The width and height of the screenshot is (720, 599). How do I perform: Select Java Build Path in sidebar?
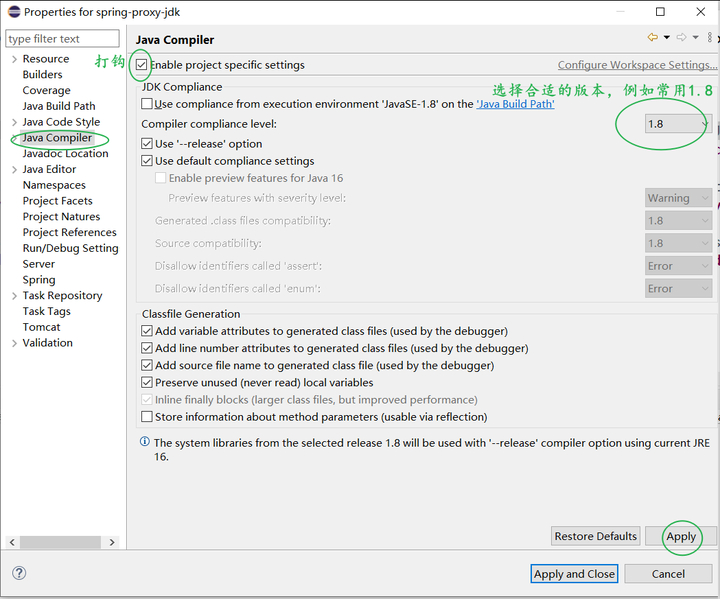coord(59,106)
